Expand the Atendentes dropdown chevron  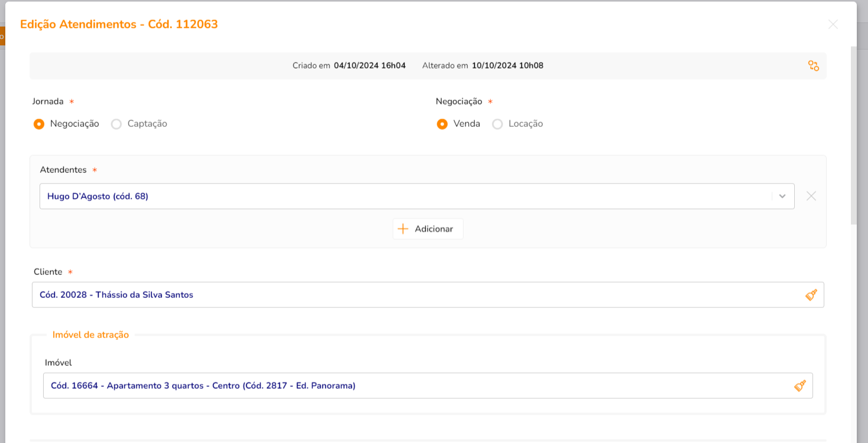click(782, 196)
